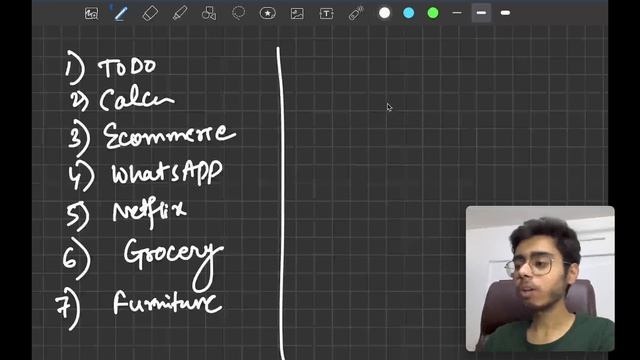Open the Elements sticker tool
The height and width of the screenshot is (360, 640).
(x=268, y=13)
